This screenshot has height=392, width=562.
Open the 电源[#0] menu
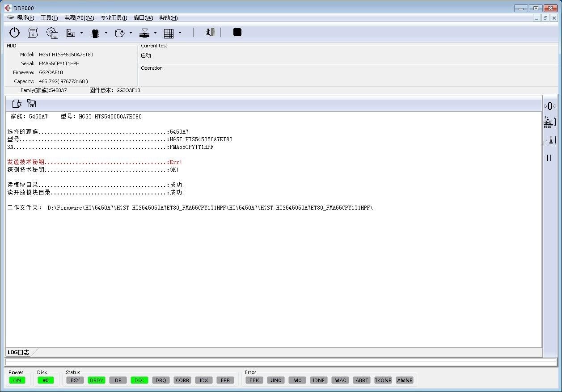[79, 18]
